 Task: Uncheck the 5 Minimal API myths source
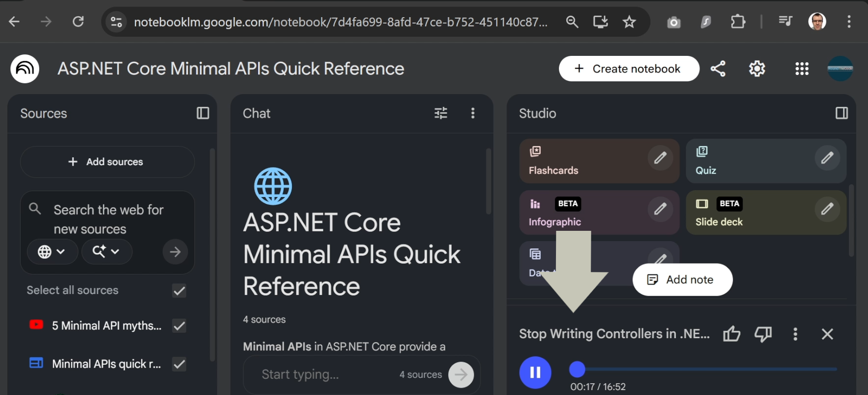coord(179,326)
